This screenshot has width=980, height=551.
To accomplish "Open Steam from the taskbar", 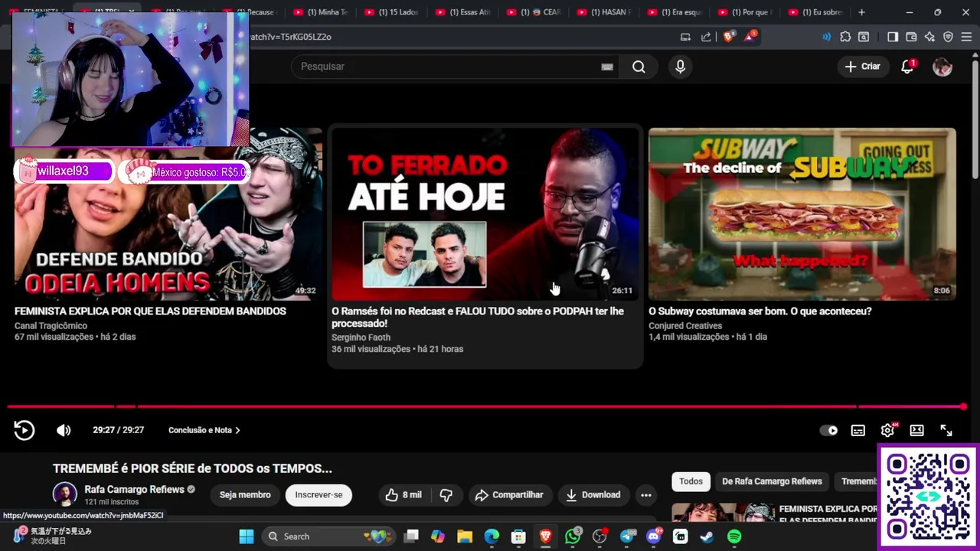I will coord(707,536).
